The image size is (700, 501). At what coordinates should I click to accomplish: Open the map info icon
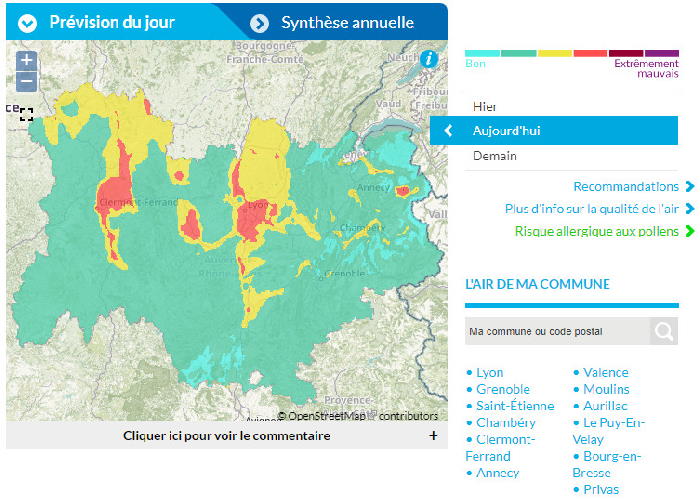pyautogui.click(x=430, y=59)
